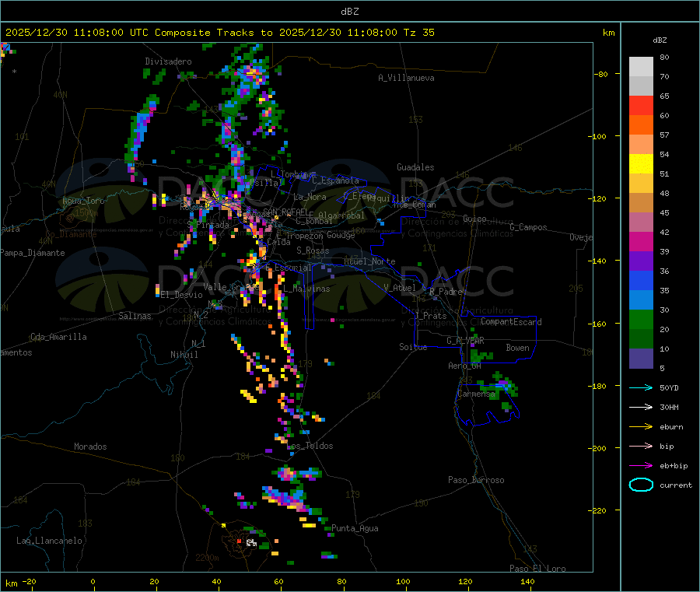This screenshot has width=700, height=592.
Task: Click the Goico location label
Action: (474, 219)
